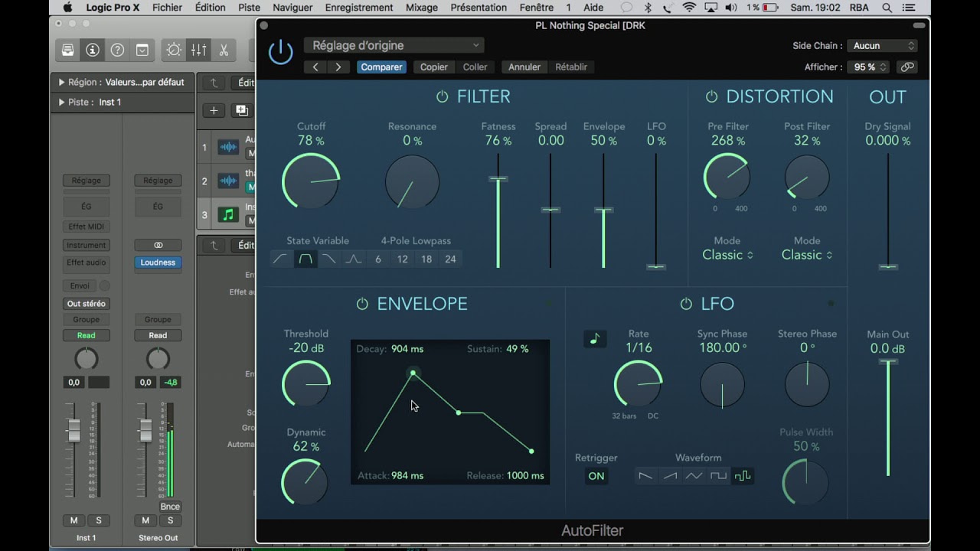
Task: Toggle the LFO tempo sync note icon
Action: (x=595, y=338)
